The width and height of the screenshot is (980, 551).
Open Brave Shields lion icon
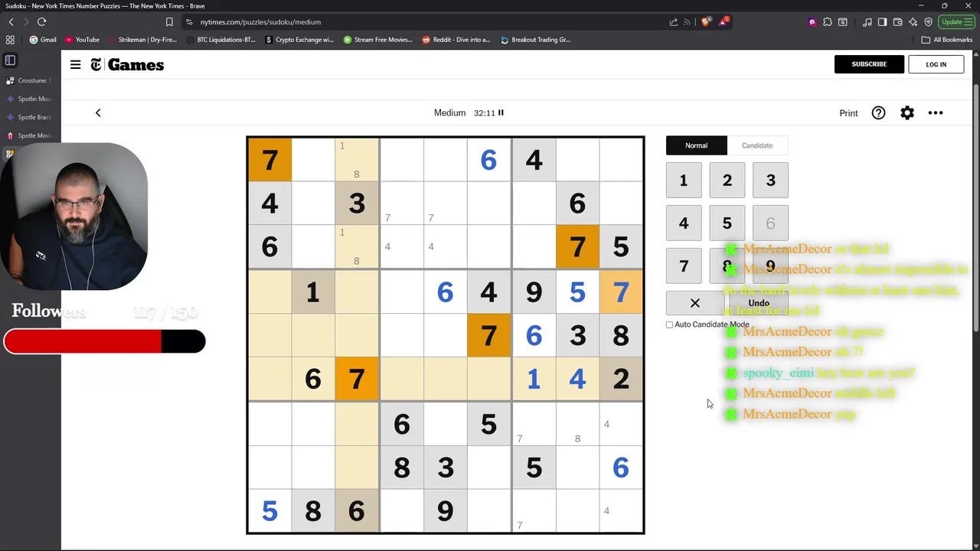tap(705, 22)
